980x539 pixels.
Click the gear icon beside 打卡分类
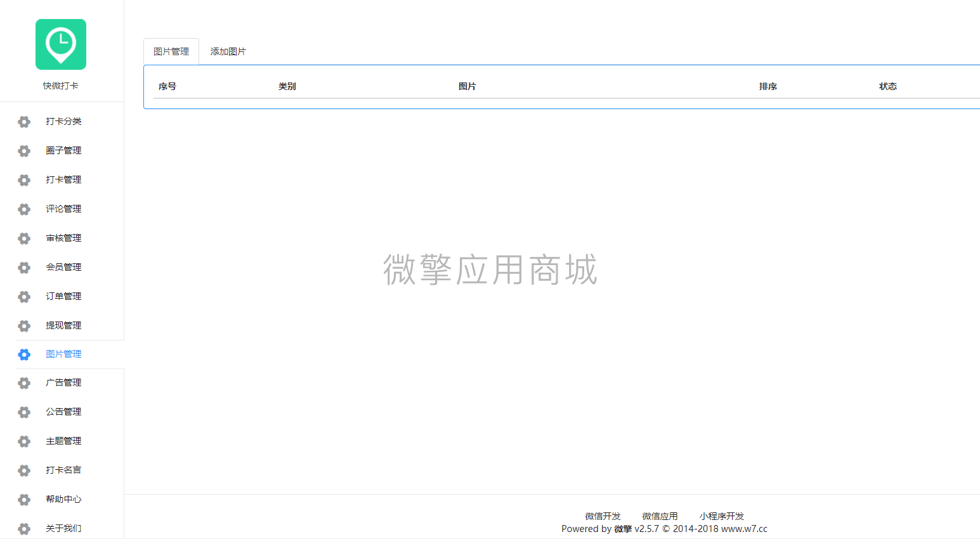tap(23, 122)
